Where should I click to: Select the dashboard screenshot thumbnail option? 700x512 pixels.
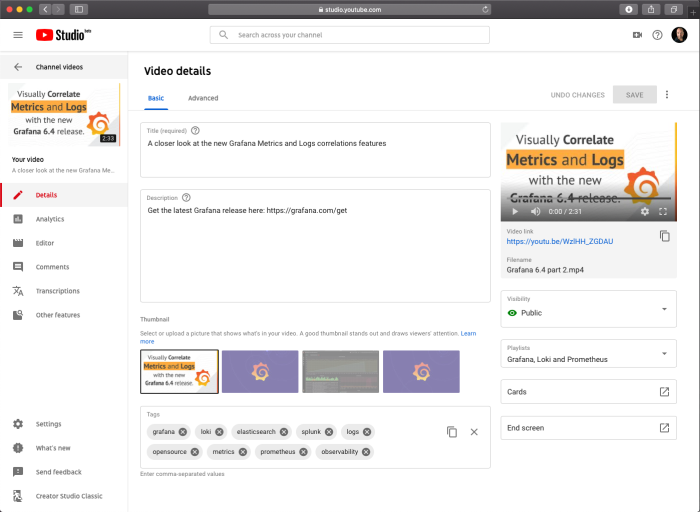click(341, 371)
